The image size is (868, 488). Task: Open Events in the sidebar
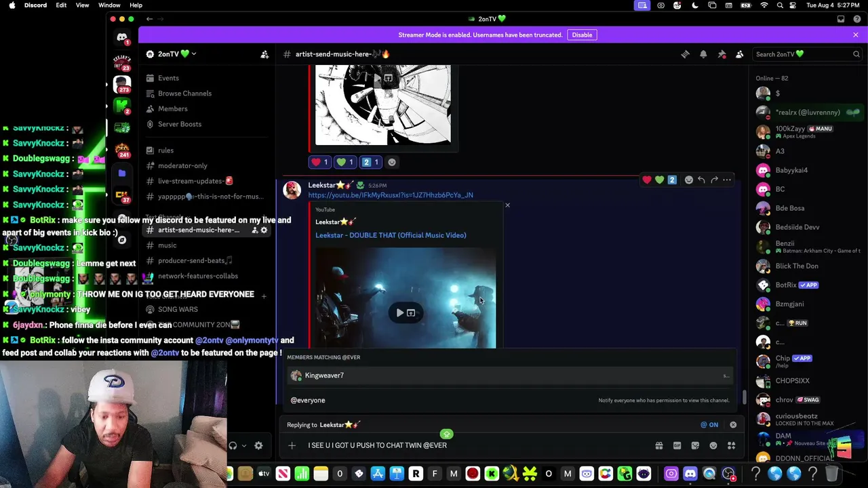[x=168, y=78]
